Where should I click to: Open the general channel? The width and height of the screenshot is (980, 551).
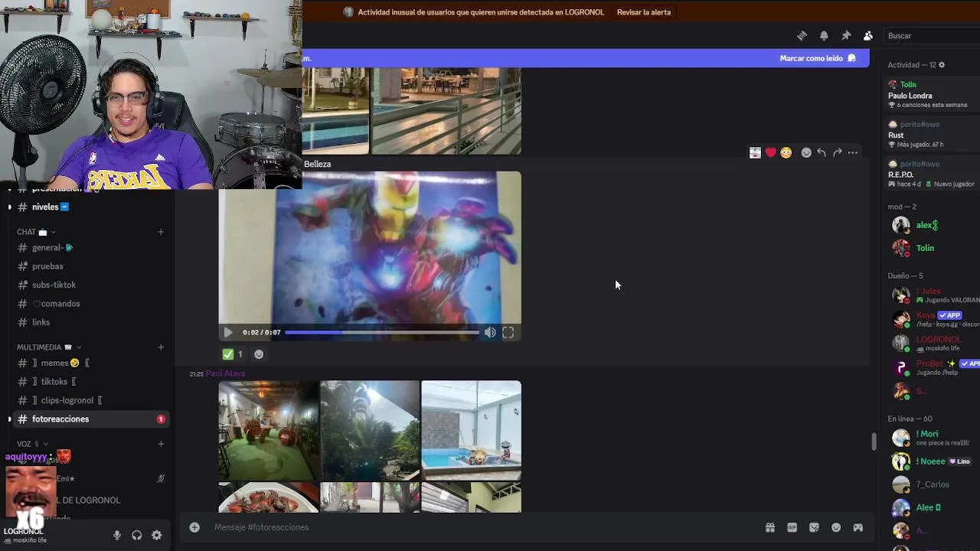click(90, 248)
